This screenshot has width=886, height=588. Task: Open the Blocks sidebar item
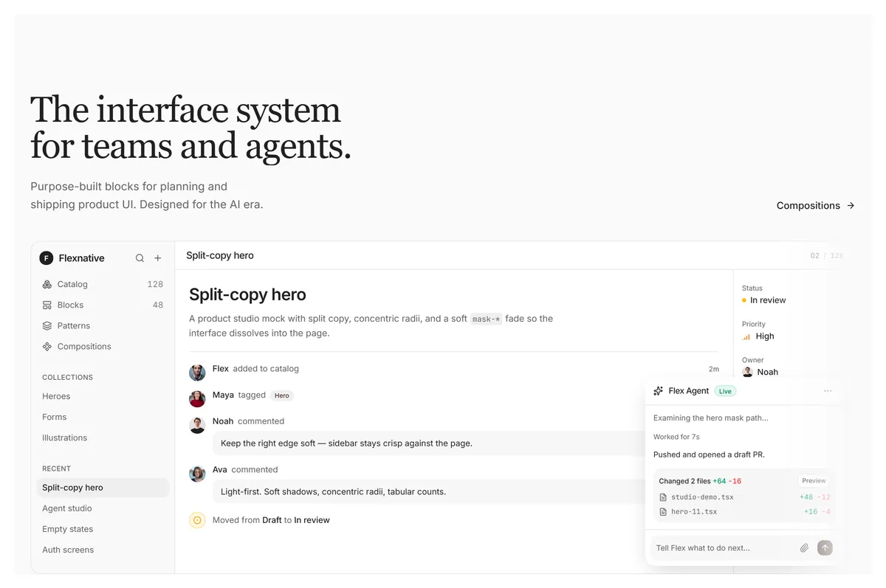(x=103, y=305)
